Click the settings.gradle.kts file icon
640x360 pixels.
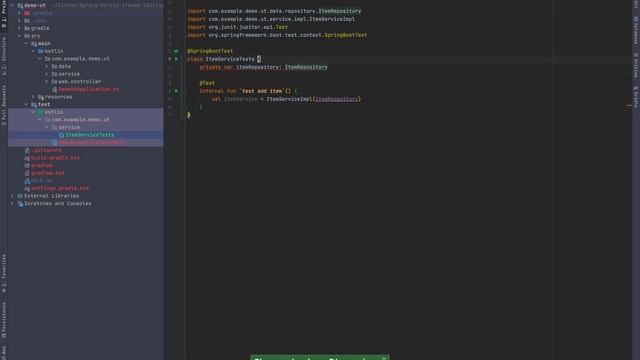(x=27, y=189)
